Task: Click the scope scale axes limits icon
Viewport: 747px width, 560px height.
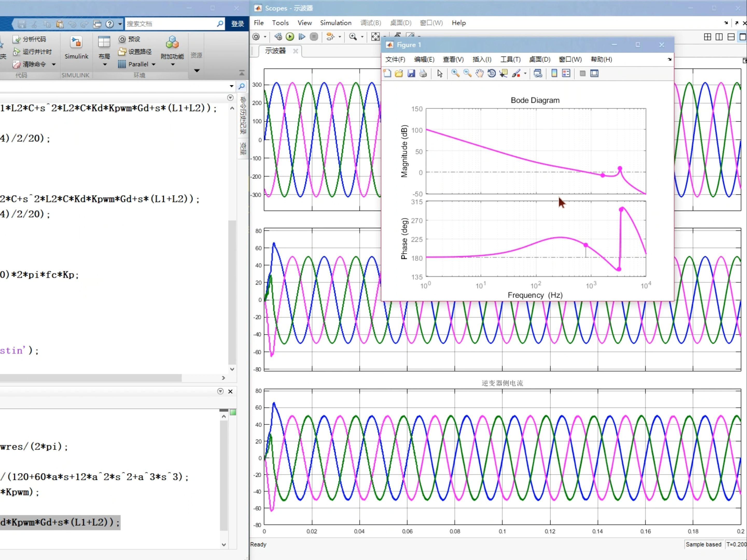Action: 375,37
